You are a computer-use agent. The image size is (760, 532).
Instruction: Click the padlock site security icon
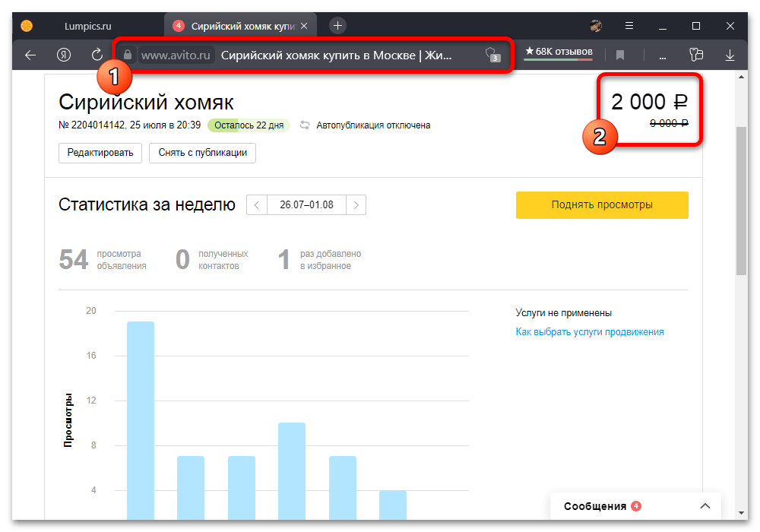128,55
